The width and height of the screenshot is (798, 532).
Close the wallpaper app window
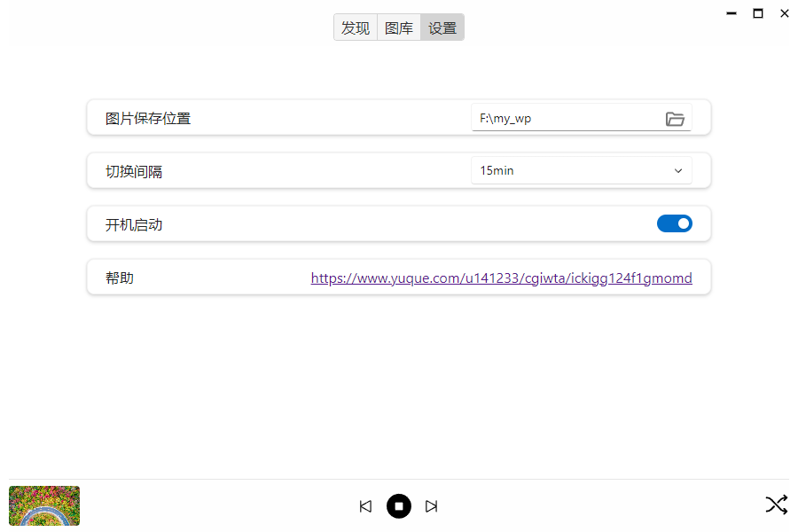[785, 13]
